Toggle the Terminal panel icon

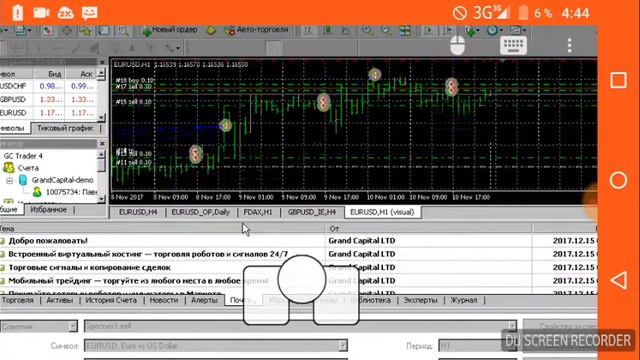coord(104,30)
